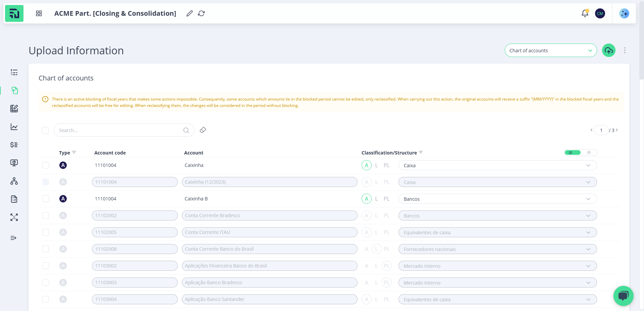This screenshot has height=311, width=644.
Task: Click the eraser clear-filter icon
Action: tap(203, 130)
